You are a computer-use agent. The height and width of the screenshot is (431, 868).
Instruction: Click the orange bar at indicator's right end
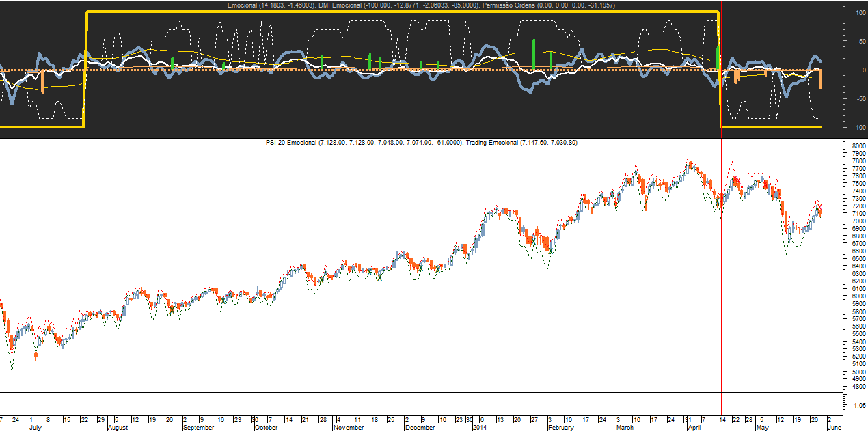(820, 78)
